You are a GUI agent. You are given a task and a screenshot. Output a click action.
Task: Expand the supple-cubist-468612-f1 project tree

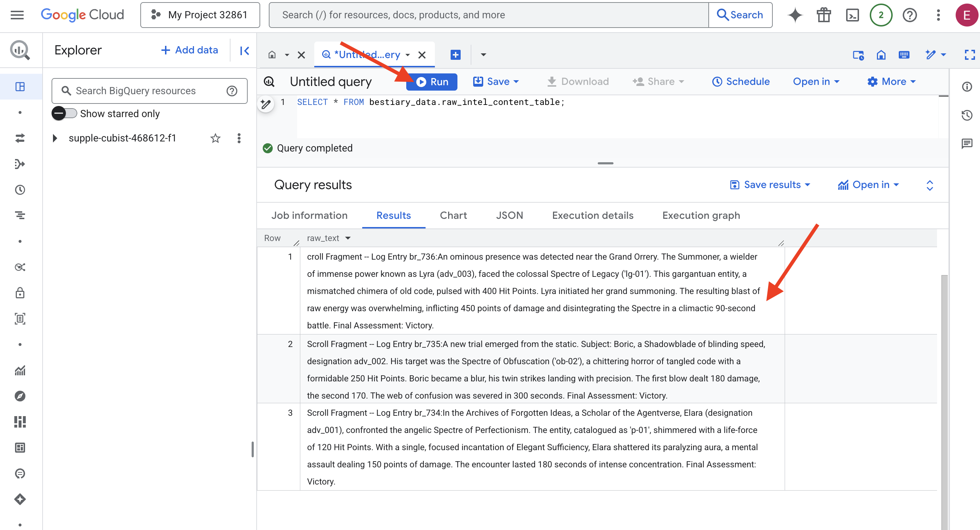tap(55, 138)
